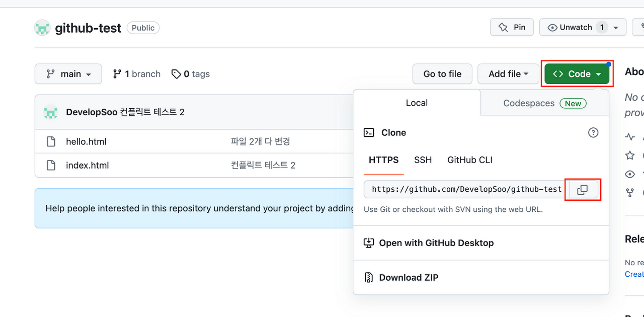Open the latest commit message 컨플릭트 테스트 2
Screen dimensions: 644x317
tap(152, 112)
